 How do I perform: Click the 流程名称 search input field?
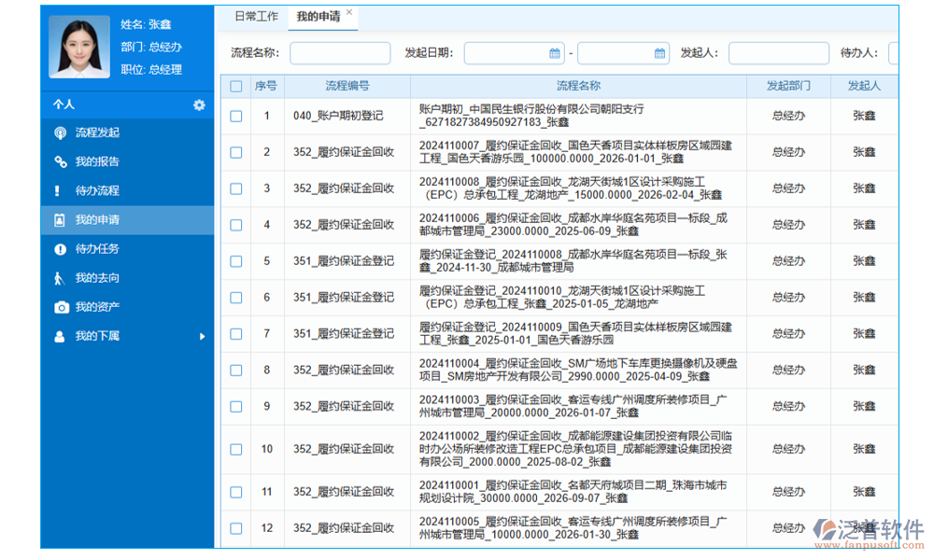pos(340,53)
